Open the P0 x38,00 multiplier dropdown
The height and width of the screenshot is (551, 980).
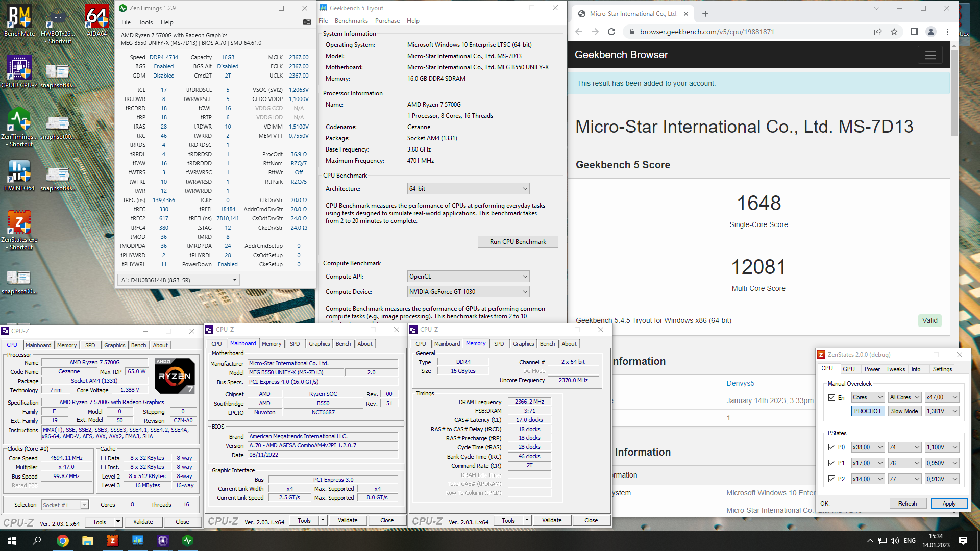(x=868, y=447)
